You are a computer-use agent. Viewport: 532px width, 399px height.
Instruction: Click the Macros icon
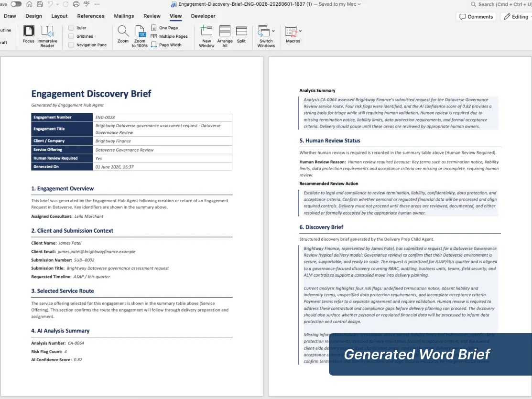(291, 31)
